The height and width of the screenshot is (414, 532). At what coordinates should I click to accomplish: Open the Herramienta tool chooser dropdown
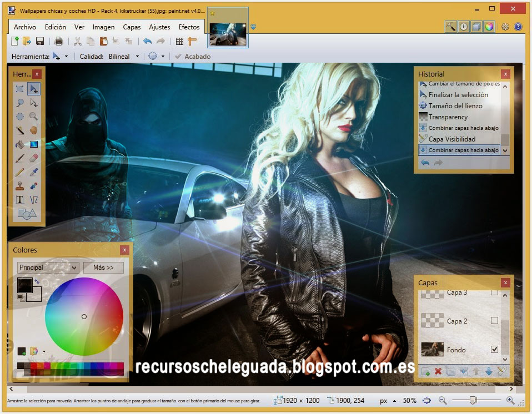(x=66, y=56)
